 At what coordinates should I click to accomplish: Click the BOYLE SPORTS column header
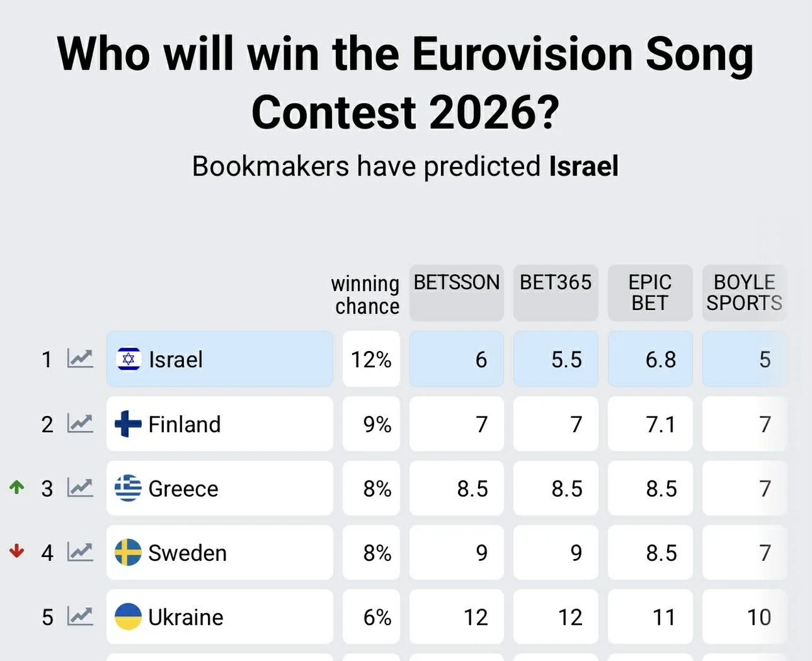(744, 292)
